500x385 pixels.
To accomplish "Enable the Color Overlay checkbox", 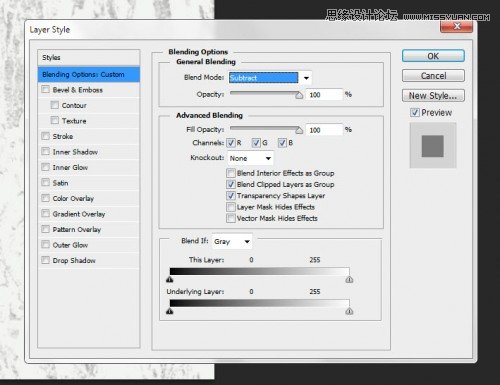I will pos(45,198).
